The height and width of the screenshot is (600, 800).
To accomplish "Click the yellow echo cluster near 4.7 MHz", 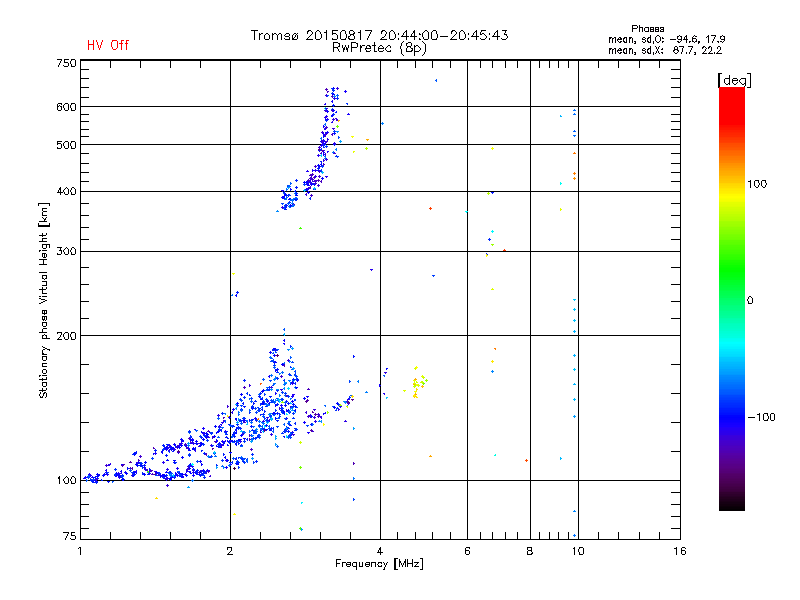I will coord(418,383).
